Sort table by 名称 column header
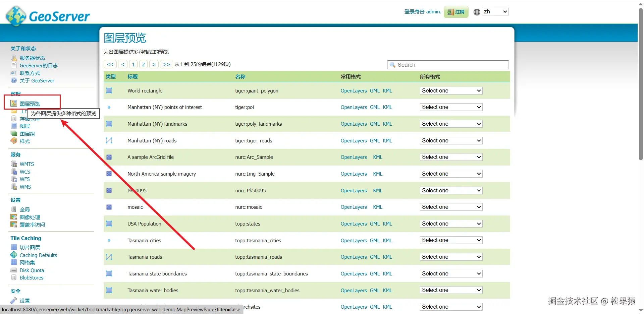Image resolution: width=644 pixels, height=314 pixels. click(x=240, y=76)
